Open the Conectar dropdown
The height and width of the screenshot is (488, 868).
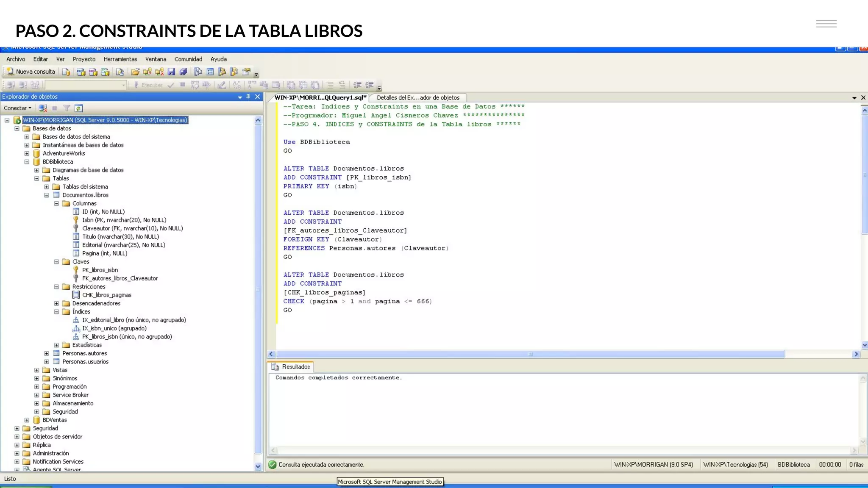17,108
